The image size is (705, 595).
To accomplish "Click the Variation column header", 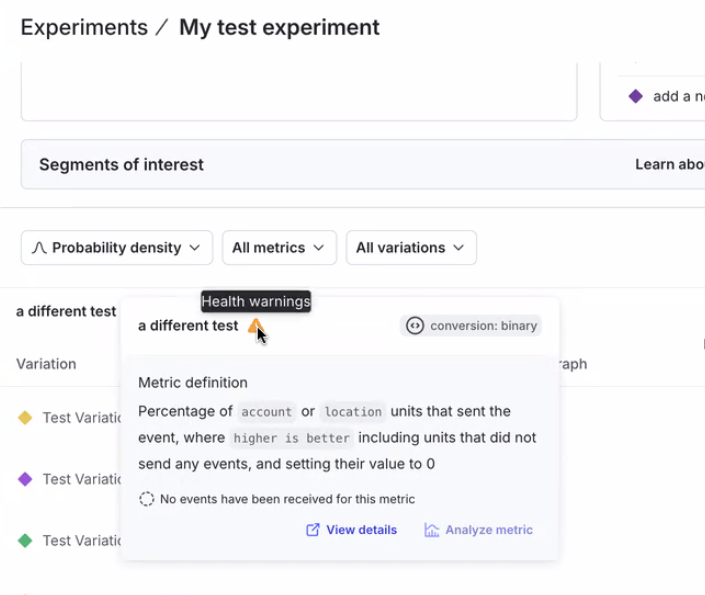I will pyautogui.click(x=46, y=364).
